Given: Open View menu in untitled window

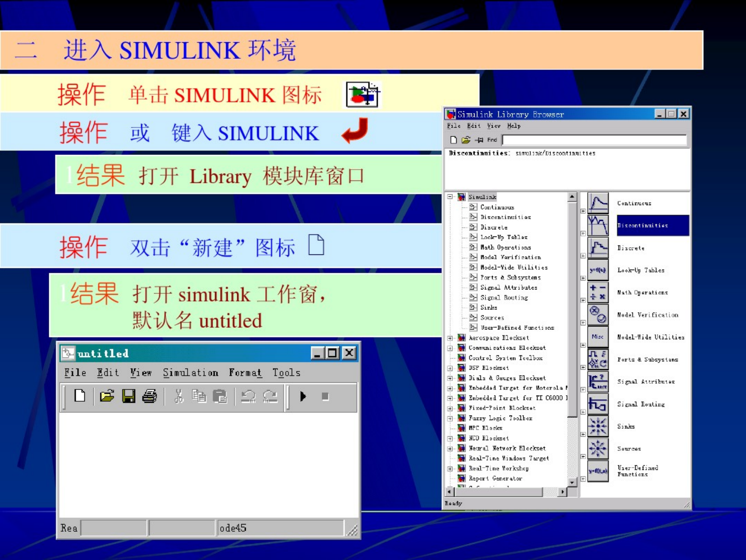Looking at the screenshot, I should click(141, 373).
